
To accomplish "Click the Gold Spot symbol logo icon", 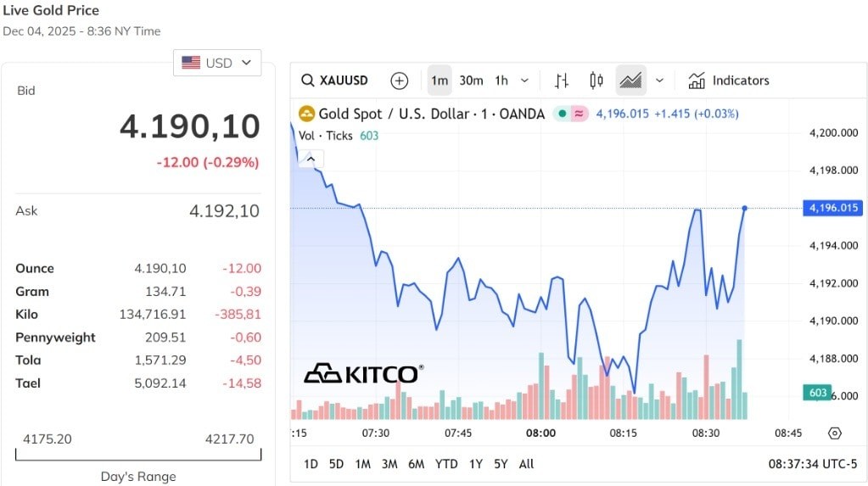I will (305, 114).
